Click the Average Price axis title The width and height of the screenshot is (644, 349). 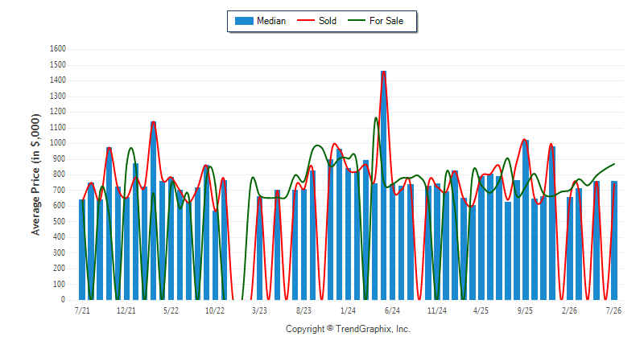[35, 174]
